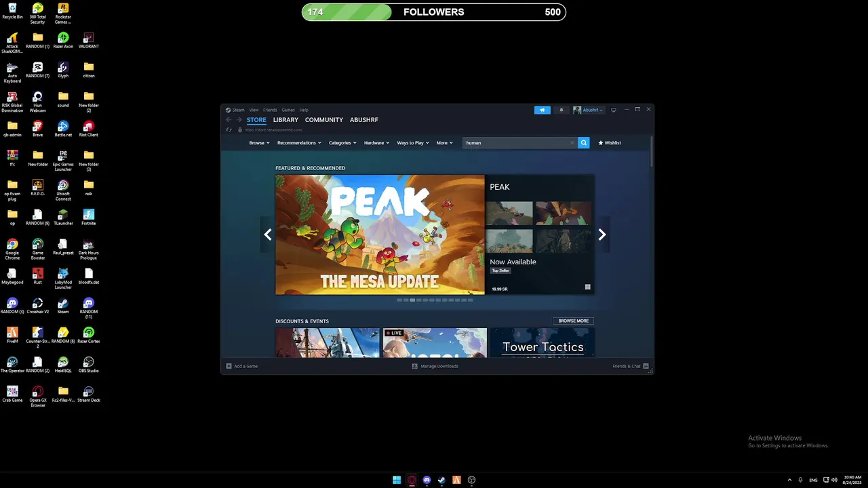Select the Riot Client desktop shortcut
Viewport: 868px width, 488px height.
click(x=88, y=129)
